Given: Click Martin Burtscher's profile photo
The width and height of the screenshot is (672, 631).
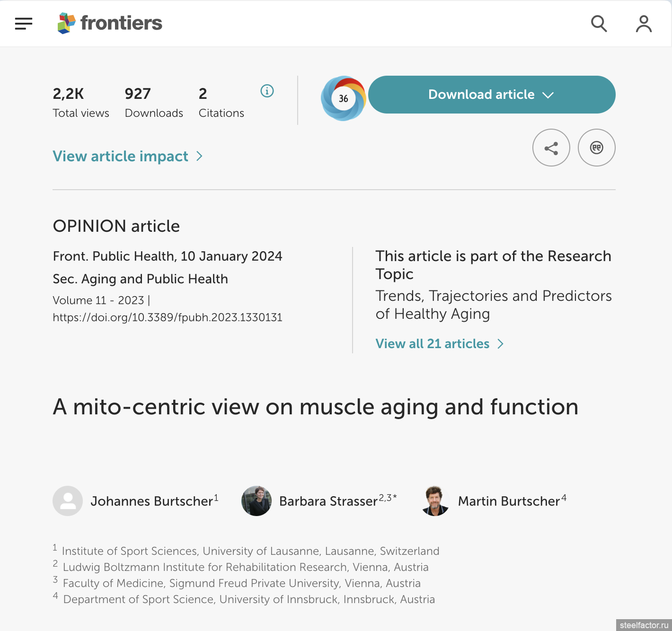Looking at the screenshot, I should click(435, 501).
